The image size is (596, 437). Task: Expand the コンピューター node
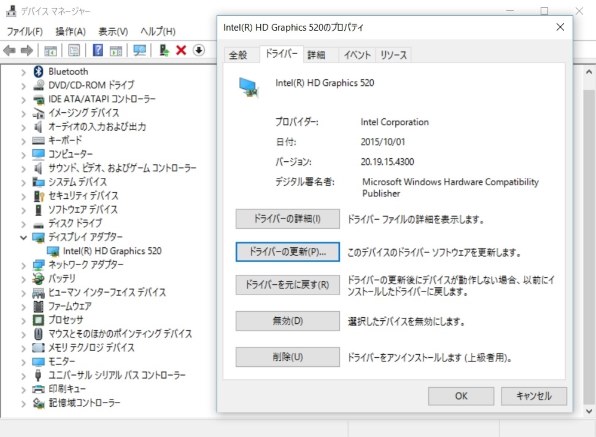[23, 155]
